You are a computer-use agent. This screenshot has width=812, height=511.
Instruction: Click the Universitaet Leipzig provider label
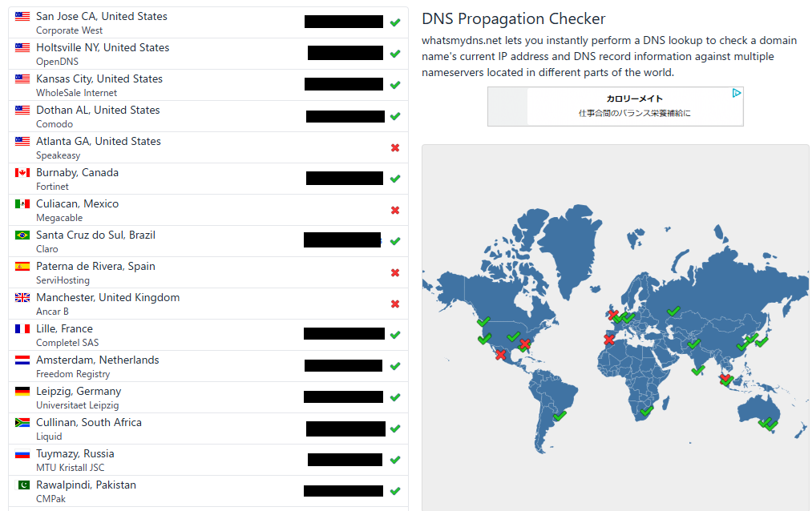point(78,405)
